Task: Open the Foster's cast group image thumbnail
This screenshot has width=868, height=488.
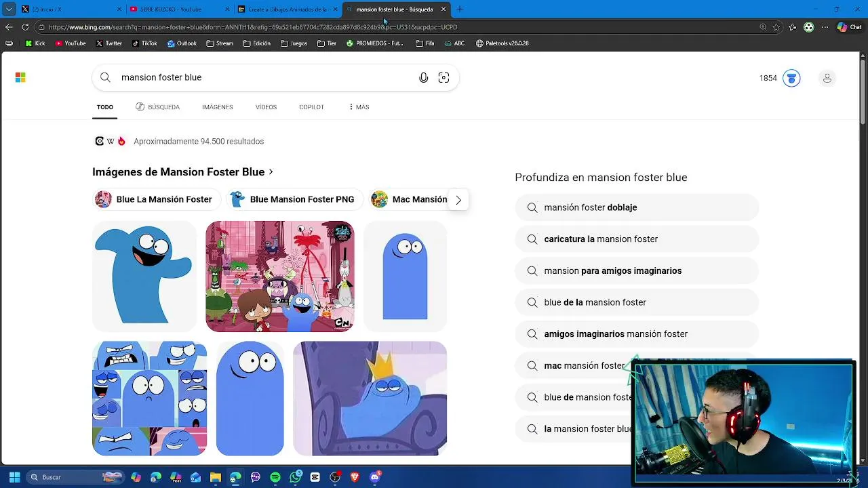Action: click(279, 277)
